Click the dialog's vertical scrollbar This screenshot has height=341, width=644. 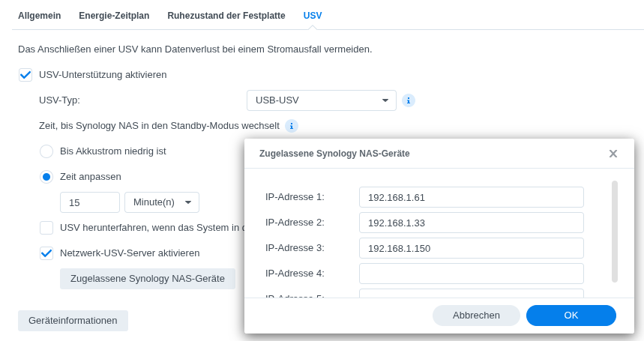click(615, 232)
